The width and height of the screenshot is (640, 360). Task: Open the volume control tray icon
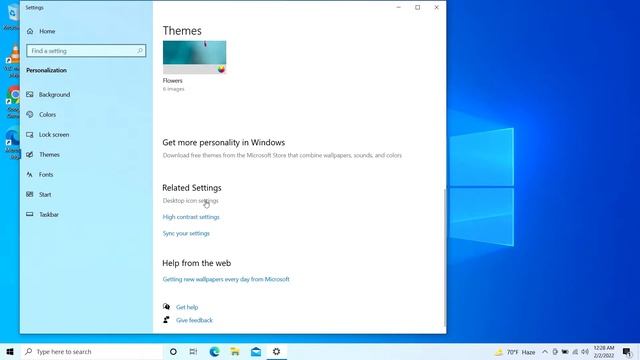click(585, 352)
